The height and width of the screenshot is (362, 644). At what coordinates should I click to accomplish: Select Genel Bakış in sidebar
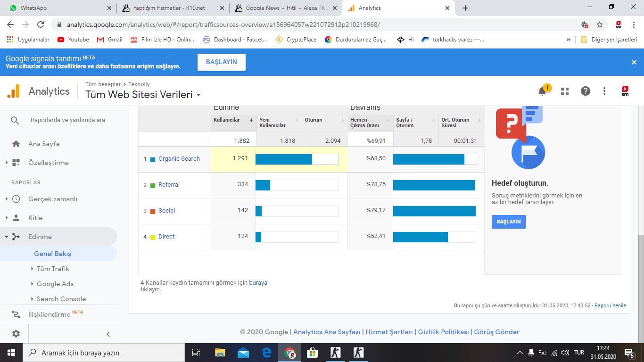click(x=52, y=254)
